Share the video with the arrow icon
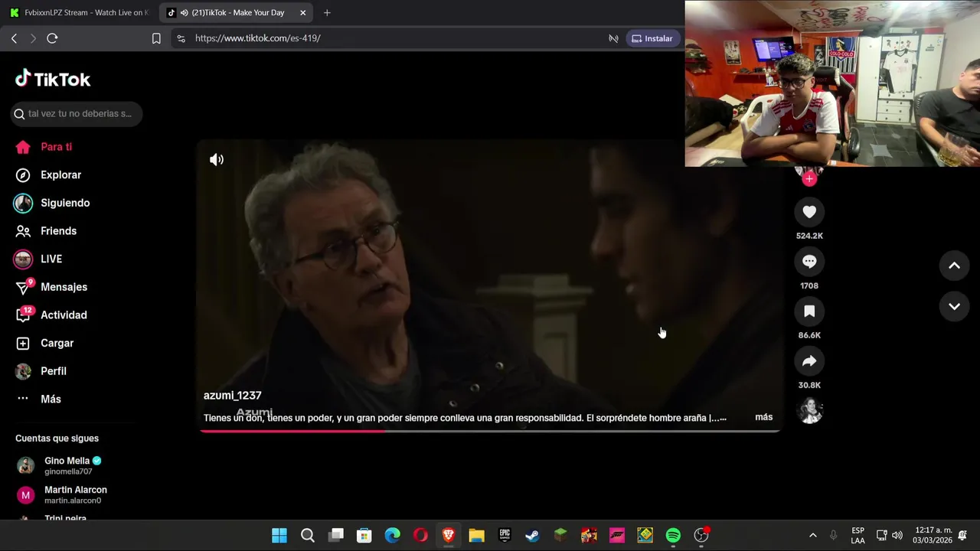 click(x=809, y=361)
